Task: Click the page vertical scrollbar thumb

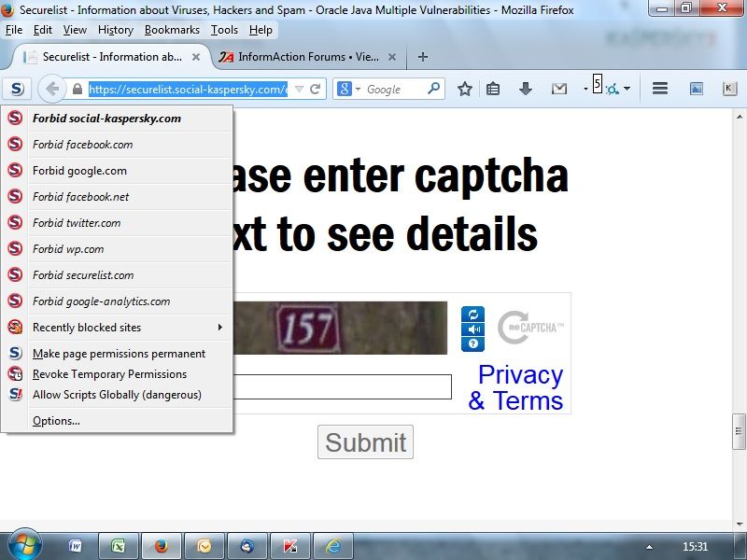Action: pyautogui.click(x=739, y=432)
